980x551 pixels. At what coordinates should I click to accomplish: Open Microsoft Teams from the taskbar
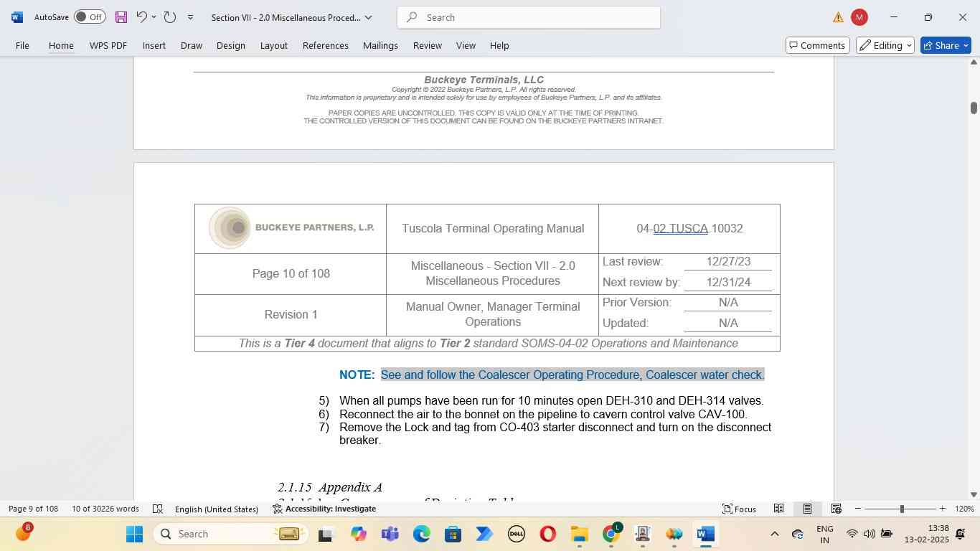coord(390,534)
